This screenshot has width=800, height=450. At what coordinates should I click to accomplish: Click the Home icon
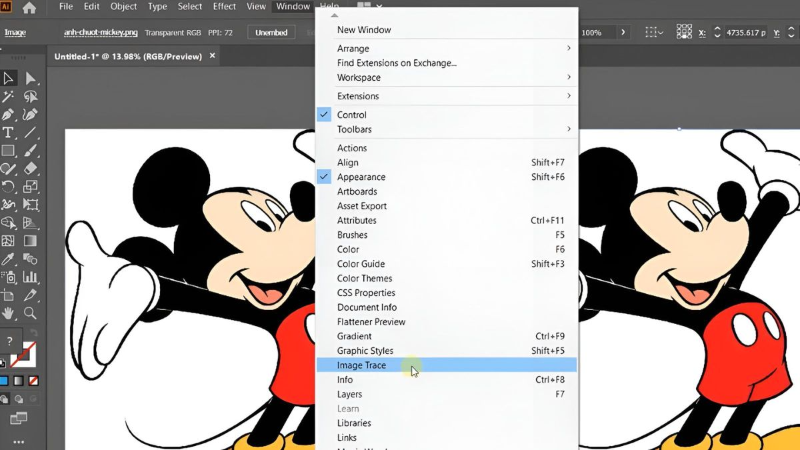(29, 7)
